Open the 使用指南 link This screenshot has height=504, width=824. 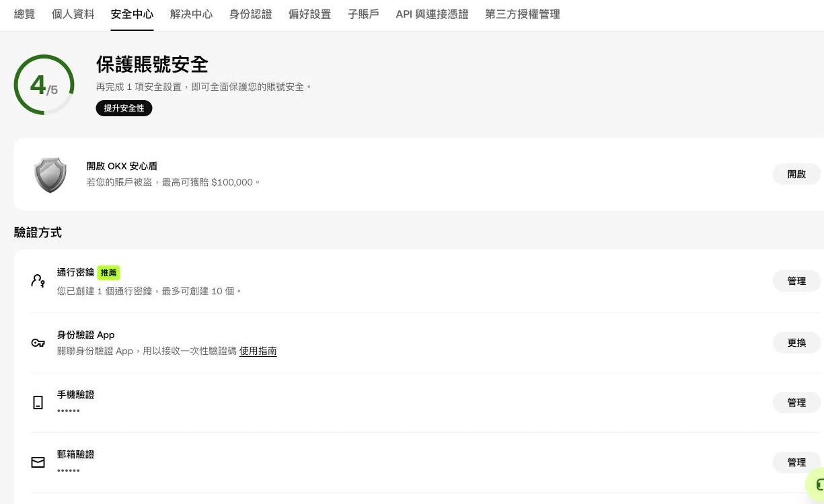tap(258, 351)
